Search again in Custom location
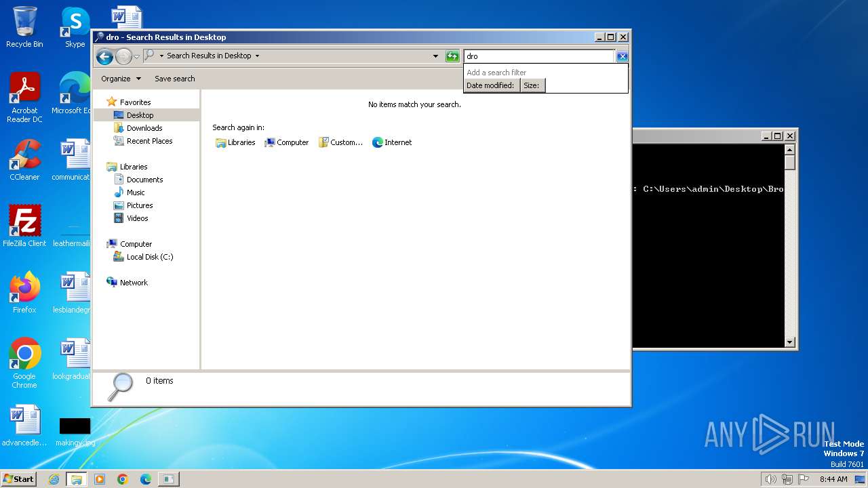This screenshot has width=868, height=488. (x=340, y=142)
